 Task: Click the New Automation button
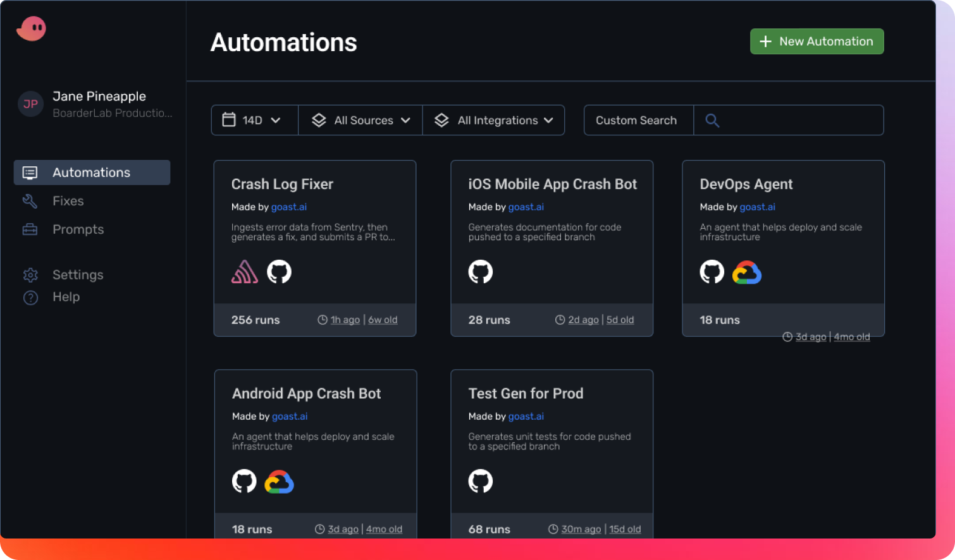click(x=816, y=41)
